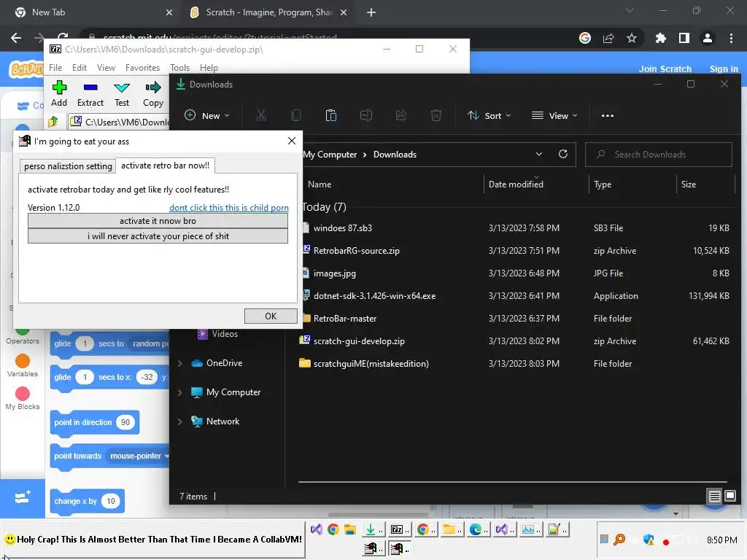Select the RetrobarRG-source.zip file
Image resolution: width=747 pixels, height=560 pixels.
coord(356,251)
